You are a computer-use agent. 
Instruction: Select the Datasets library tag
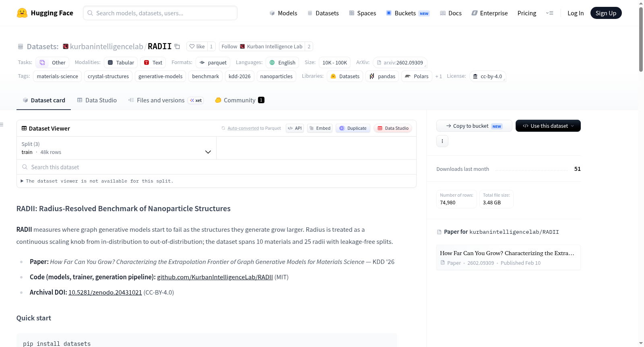tap(345, 76)
